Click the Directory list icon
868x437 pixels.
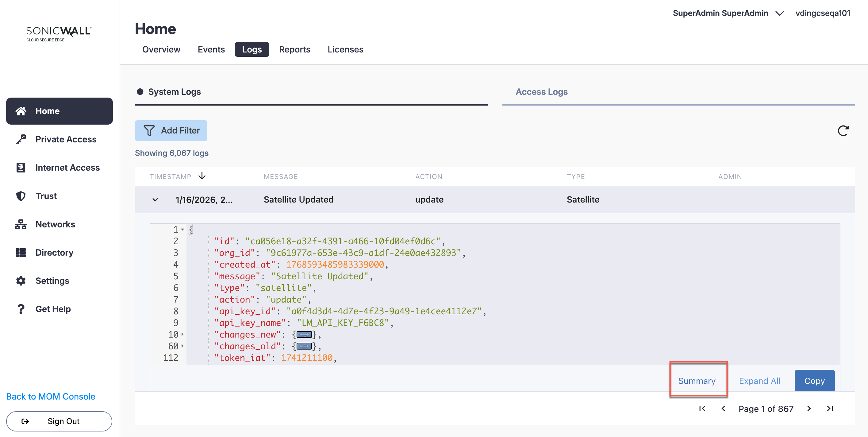coord(21,253)
